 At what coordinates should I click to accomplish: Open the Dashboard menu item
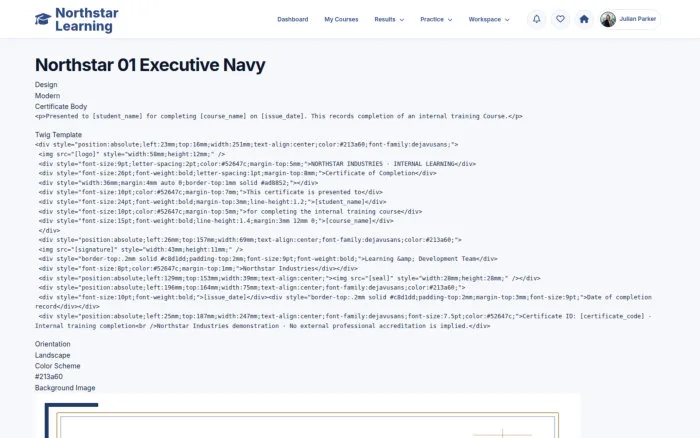[x=292, y=19]
